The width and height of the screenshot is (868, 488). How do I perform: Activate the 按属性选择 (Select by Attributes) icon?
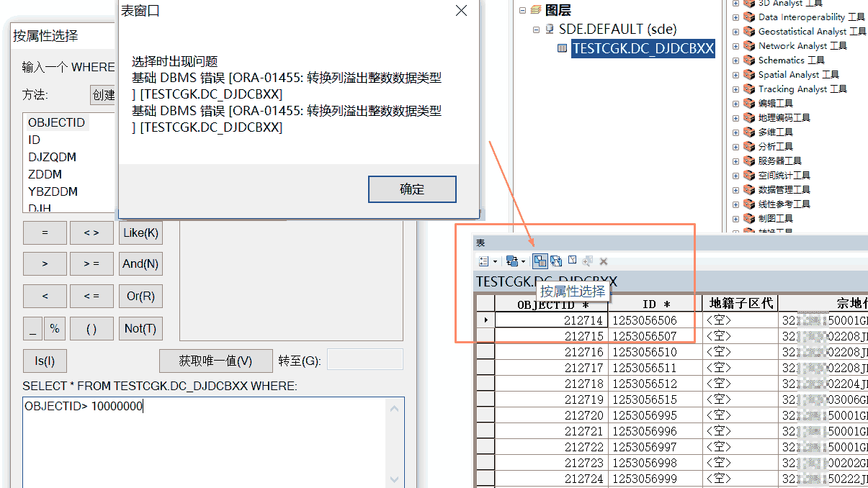click(540, 260)
